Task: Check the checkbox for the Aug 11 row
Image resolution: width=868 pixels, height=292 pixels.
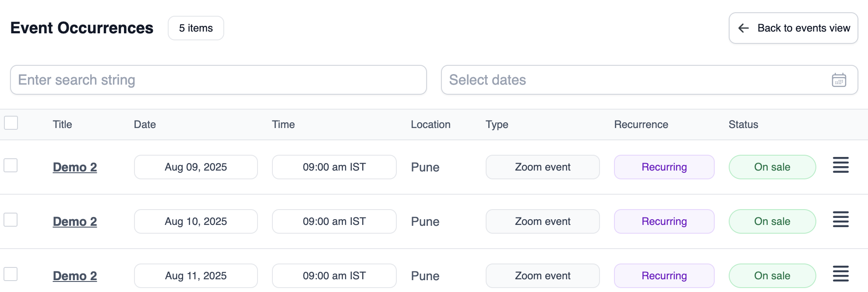Action: tap(11, 274)
